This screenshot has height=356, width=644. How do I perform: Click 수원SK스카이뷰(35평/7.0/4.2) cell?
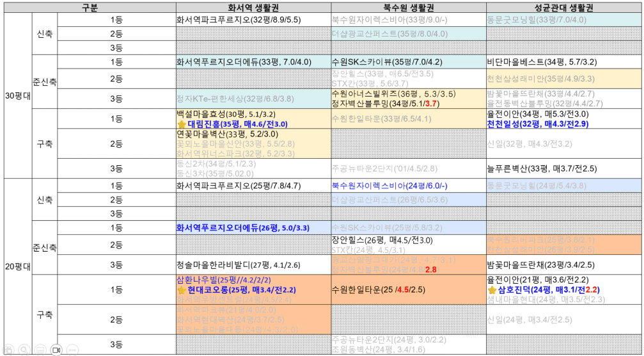click(x=409, y=62)
